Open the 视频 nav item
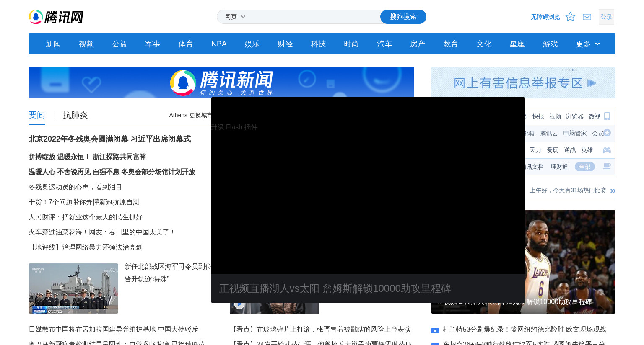Viewport: 644px width, 345px height. [x=86, y=44]
